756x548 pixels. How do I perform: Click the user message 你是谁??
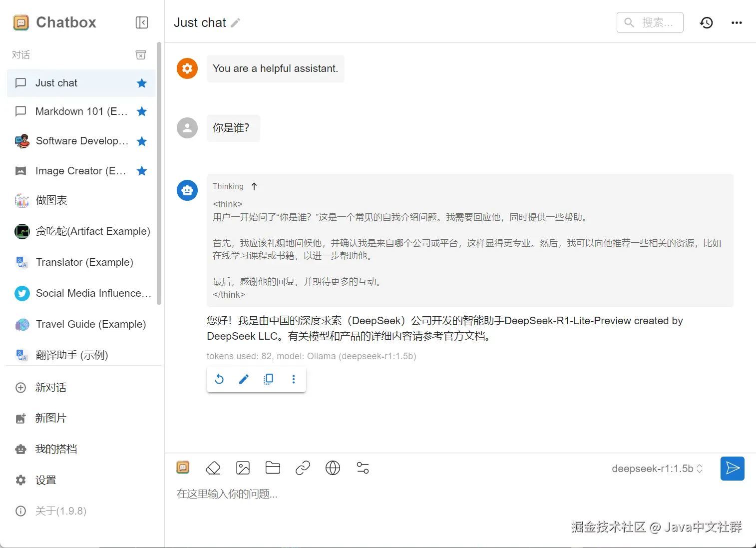click(233, 128)
